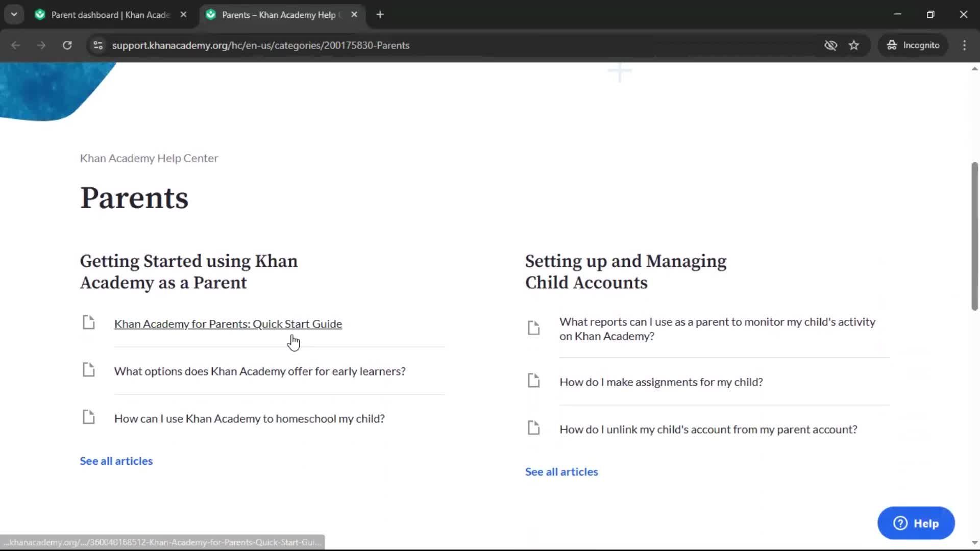
Task: Open 'How do I make assignments' article
Action: click(x=661, y=382)
